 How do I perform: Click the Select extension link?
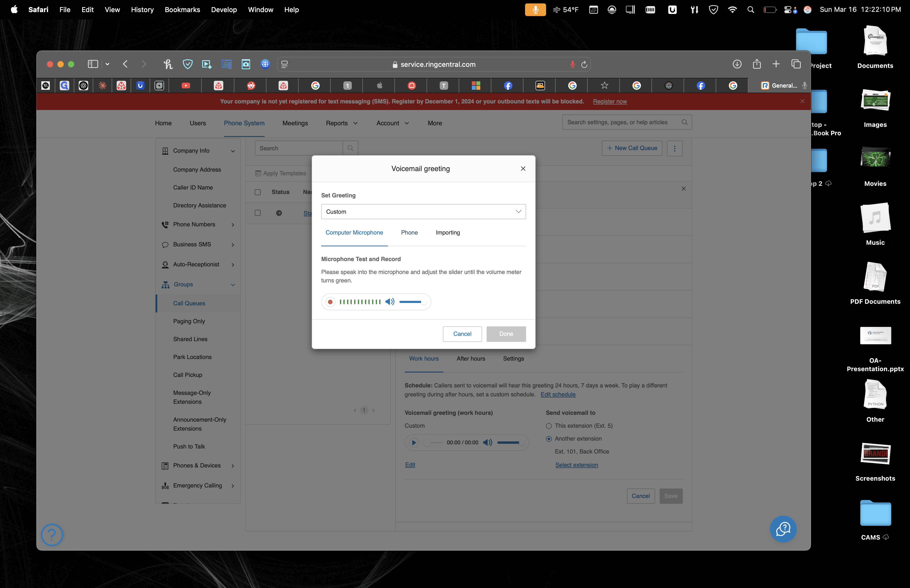[576, 465]
